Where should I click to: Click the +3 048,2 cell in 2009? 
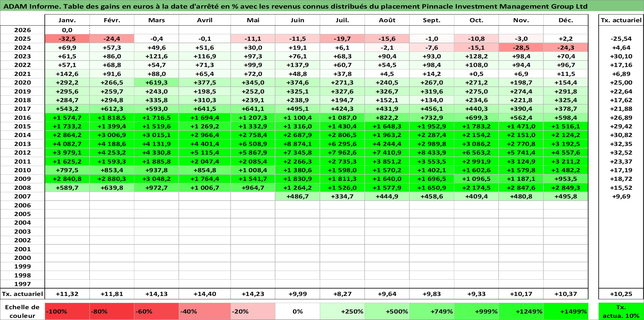coord(157,179)
